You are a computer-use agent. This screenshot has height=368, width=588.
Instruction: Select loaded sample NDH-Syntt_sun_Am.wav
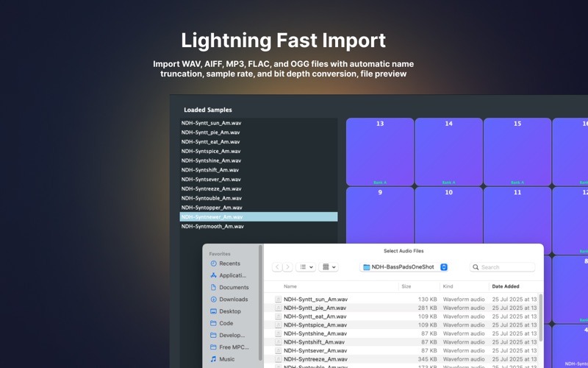(x=259, y=123)
